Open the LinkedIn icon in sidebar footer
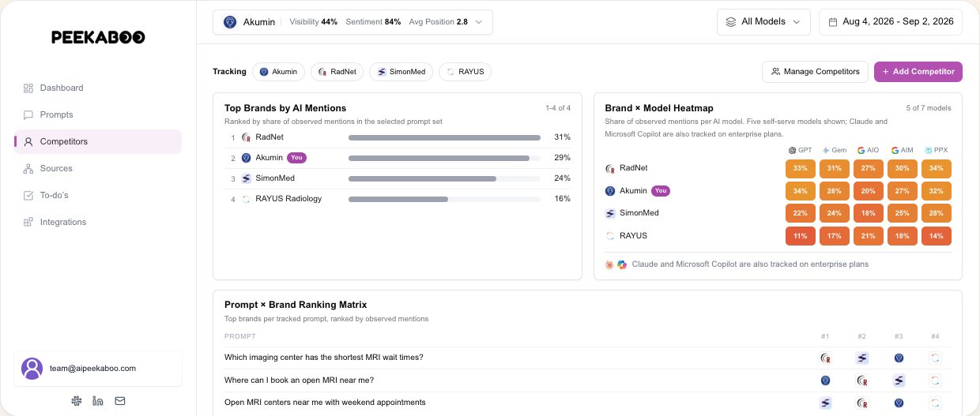Image resolution: width=980 pixels, height=416 pixels. click(98, 401)
